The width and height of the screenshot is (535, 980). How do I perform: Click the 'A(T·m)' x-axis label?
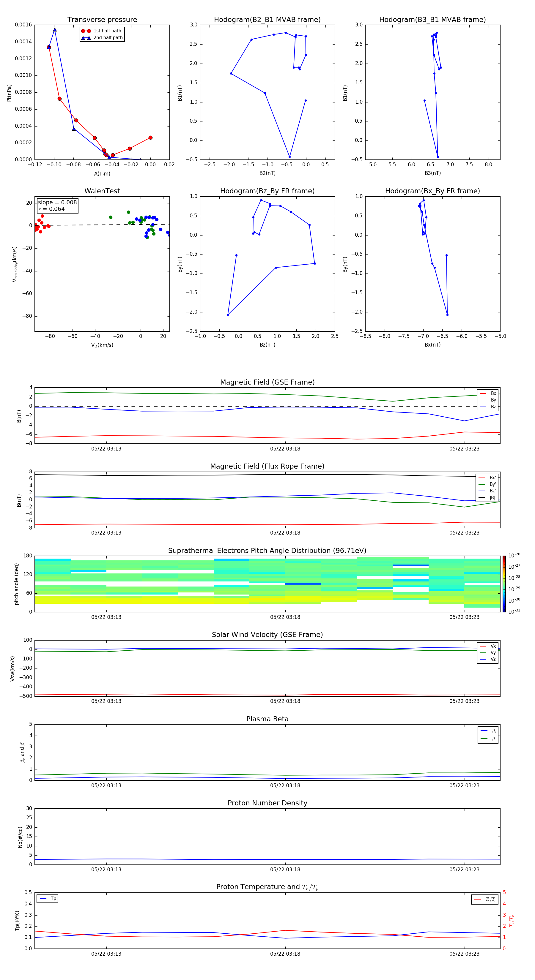102,174
